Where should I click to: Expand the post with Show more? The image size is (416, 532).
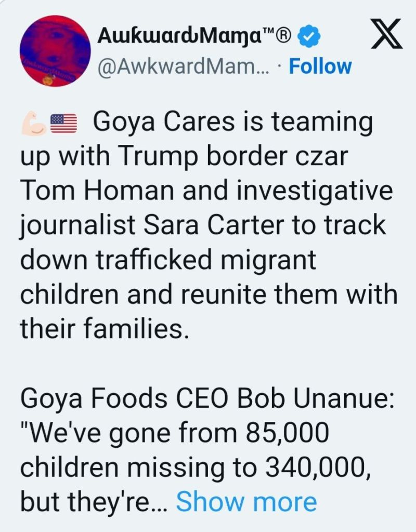coord(246,501)
